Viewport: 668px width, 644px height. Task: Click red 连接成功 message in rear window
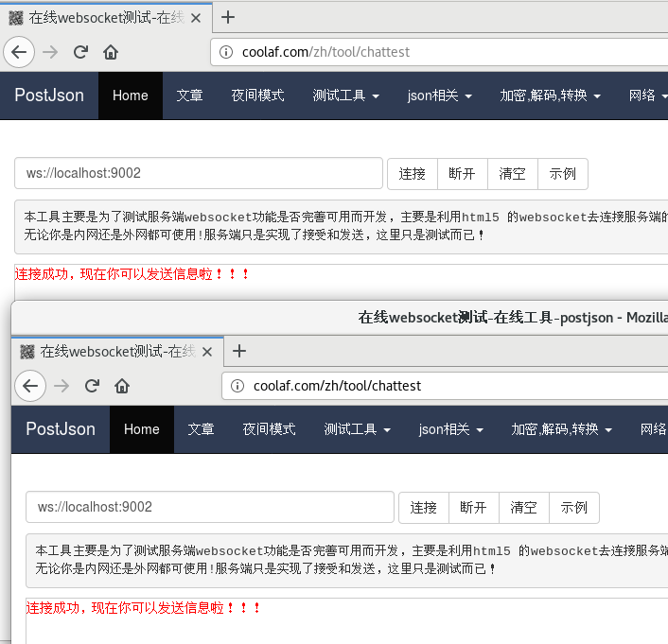[x=132, y=274]
